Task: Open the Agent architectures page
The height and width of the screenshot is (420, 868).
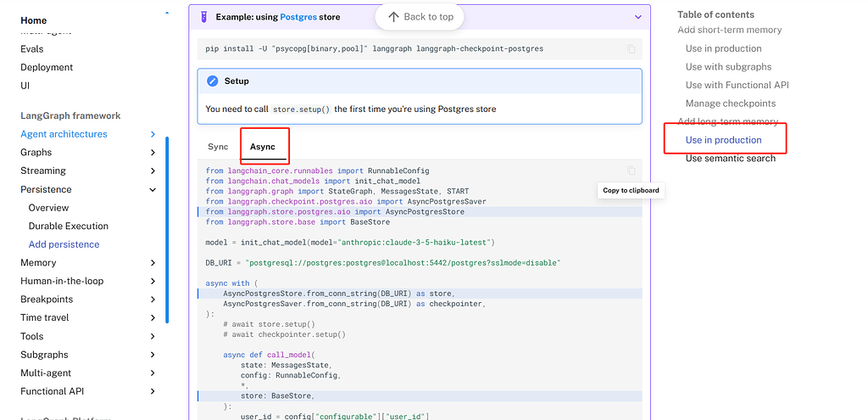Action: [64, 134]
